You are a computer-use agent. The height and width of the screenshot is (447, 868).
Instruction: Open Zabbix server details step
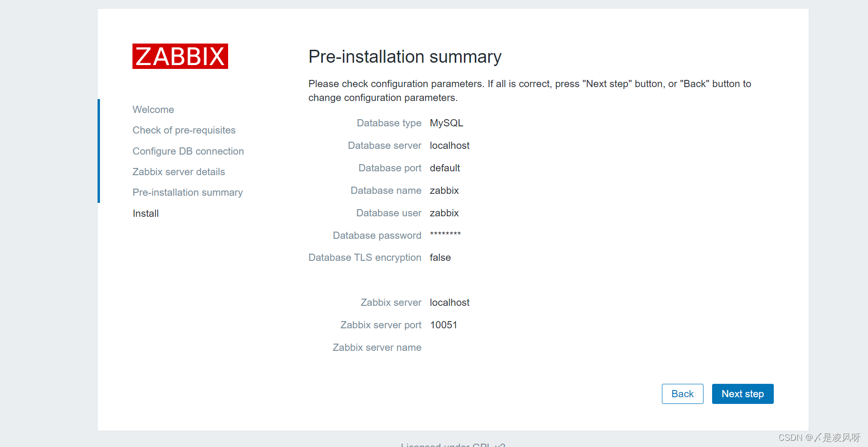(178, 172)
